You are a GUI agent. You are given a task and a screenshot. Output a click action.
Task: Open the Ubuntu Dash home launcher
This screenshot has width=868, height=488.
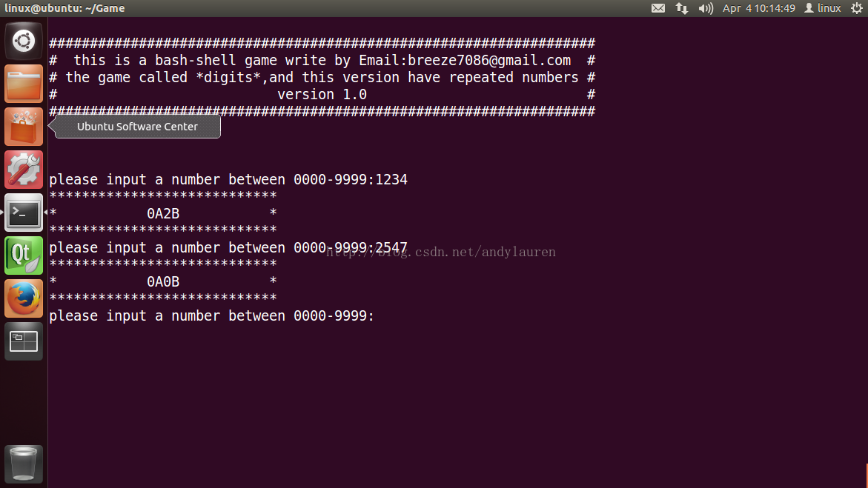coord(23,41)
